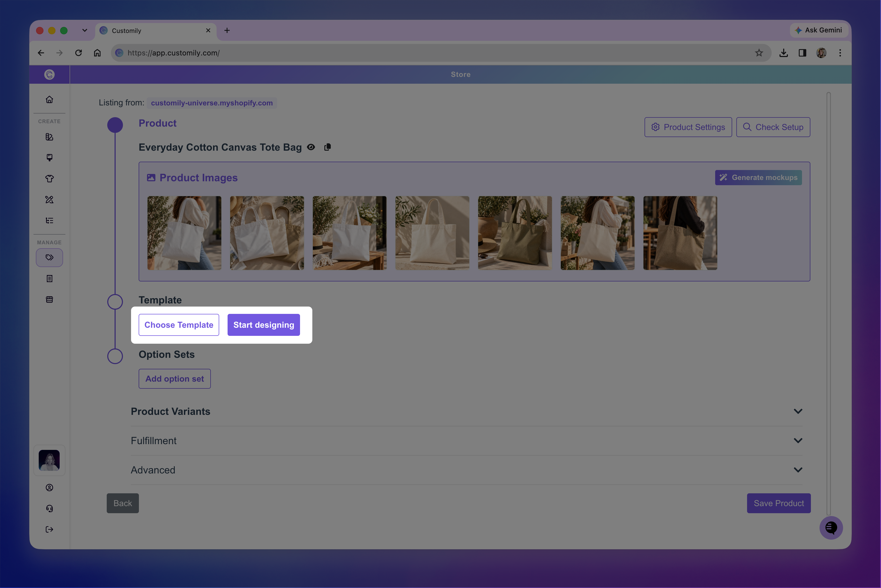Image resolution: width=881 pixels, height=588 pixels.
Task: Open the chat widget bubble
Action: coord(831,528)
